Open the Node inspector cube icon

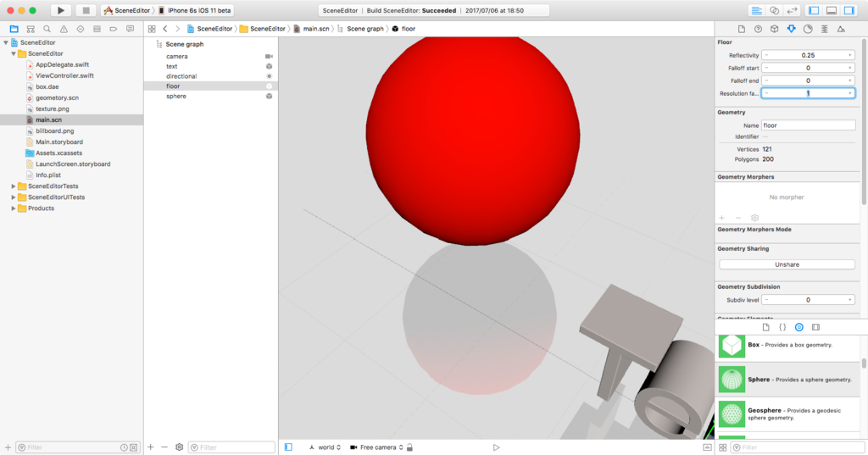click(x=775, y=29)
